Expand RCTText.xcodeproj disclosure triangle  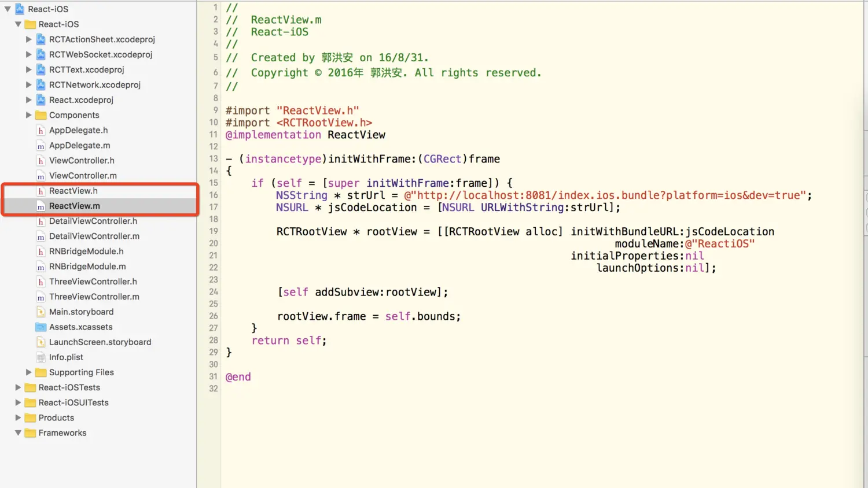[28, 69]
